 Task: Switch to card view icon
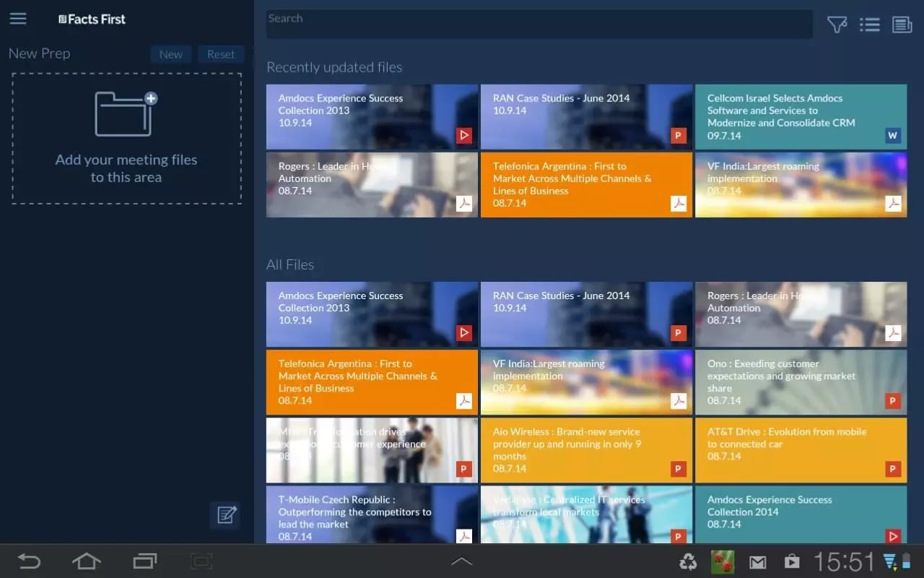902,25
